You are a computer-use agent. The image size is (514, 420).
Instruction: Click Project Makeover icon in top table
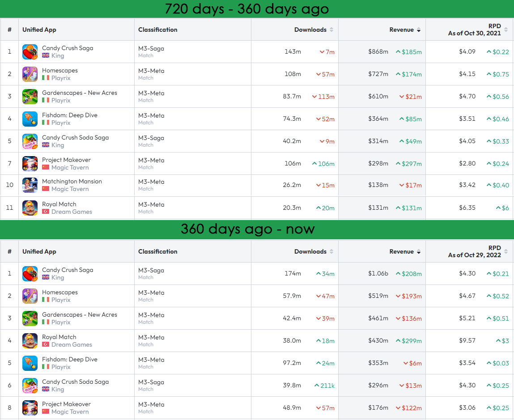pyautogui.click(x=30, y=164)
